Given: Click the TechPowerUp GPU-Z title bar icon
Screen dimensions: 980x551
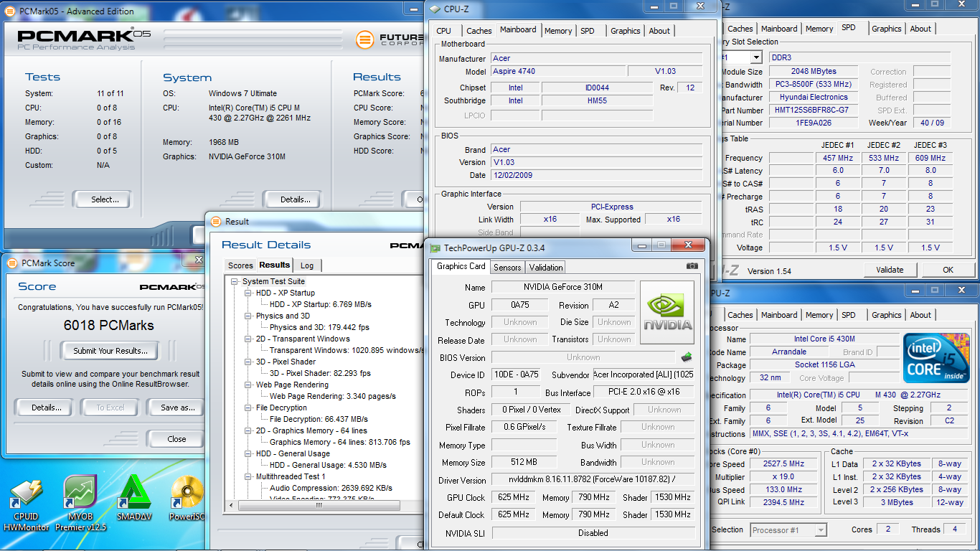Looking at the screenshot, I should (435, 248).
